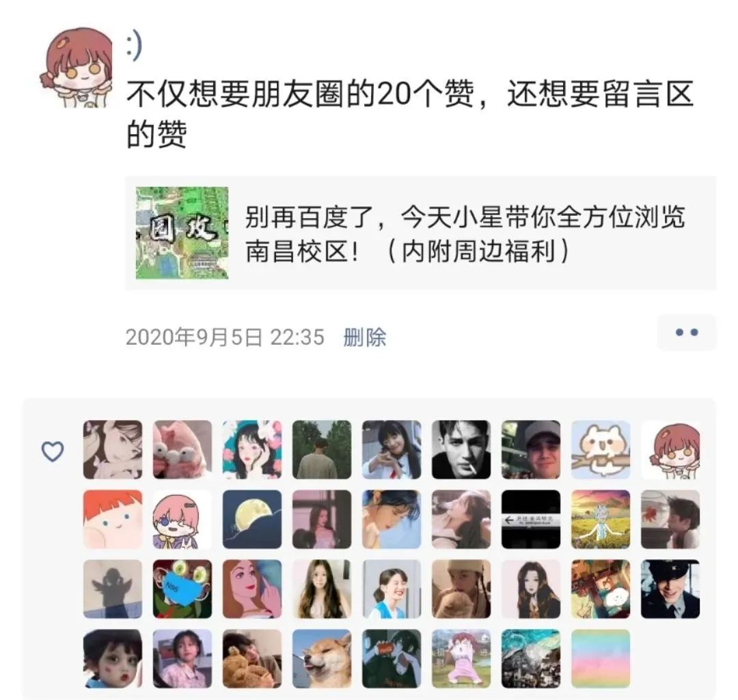Tap the poster's :) nickname
The width and height of the screenshot is (738, 700).
[134, 46]
